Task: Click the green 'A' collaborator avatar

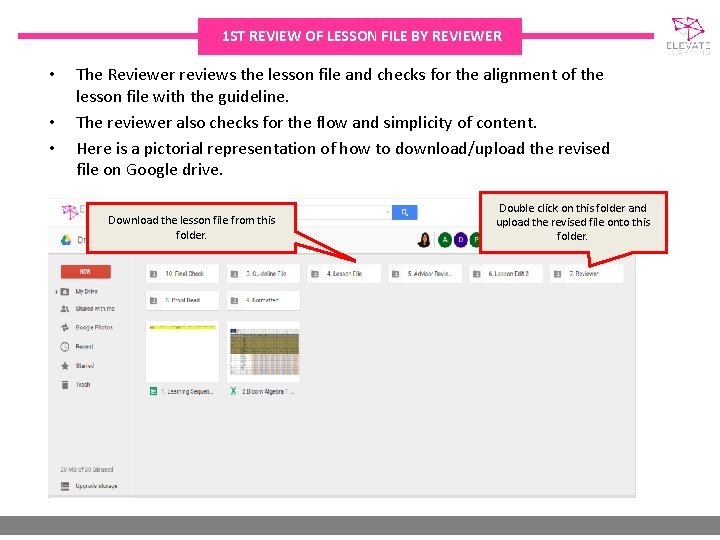Action: click(444, 240)
